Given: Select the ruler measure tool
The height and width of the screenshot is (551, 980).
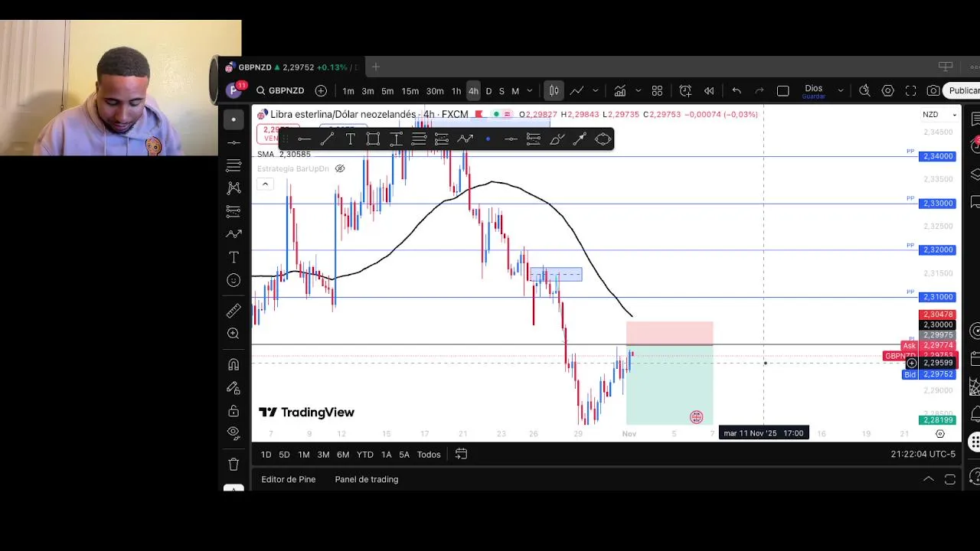Looking at the screenshot, I should (234, 311).
